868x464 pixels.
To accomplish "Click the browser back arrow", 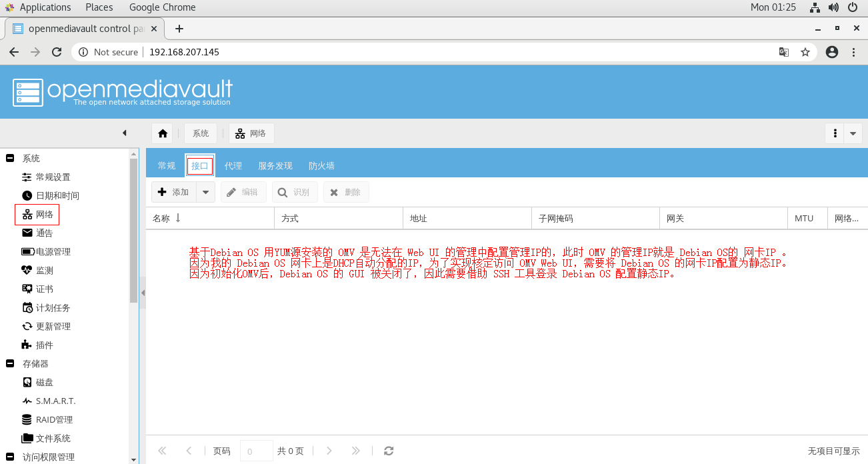I will point(14,52).
